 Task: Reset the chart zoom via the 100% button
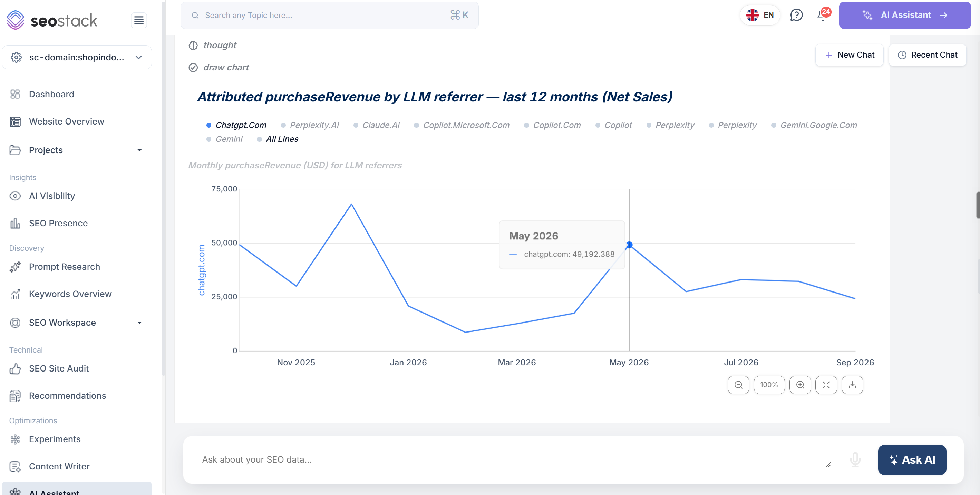(x=769, y=385)
